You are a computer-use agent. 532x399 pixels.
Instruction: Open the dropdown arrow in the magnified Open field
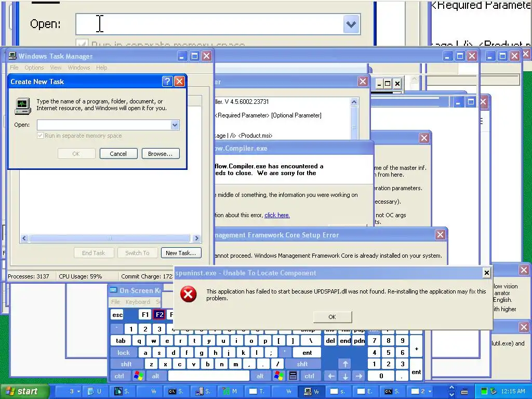click(x=351, y=24)
